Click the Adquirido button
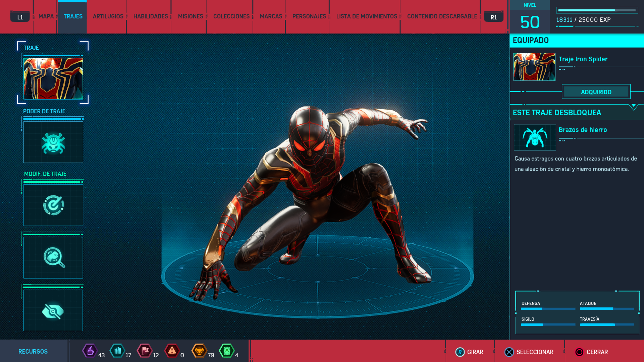The image size is (644, 362). coord(596,92)
